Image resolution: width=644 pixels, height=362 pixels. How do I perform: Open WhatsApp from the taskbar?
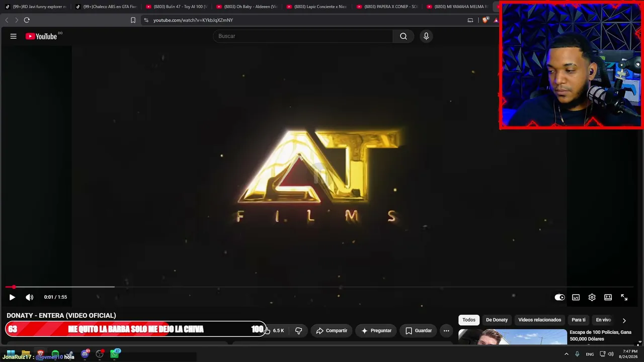115,353
